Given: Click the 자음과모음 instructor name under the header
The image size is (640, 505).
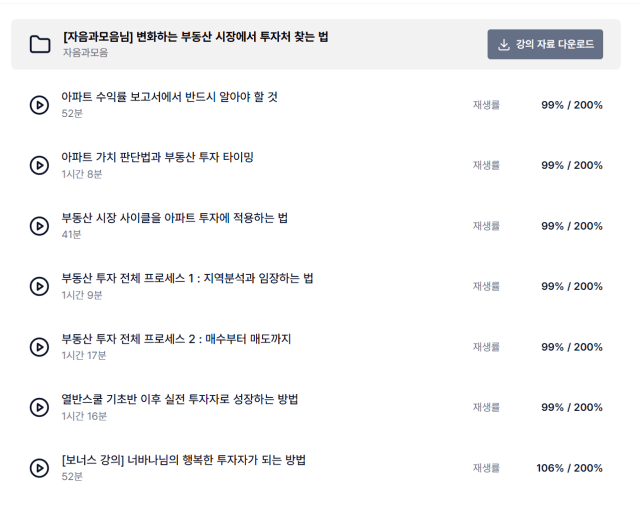Looking at the screenshot, I should click(x=85, y=53).
